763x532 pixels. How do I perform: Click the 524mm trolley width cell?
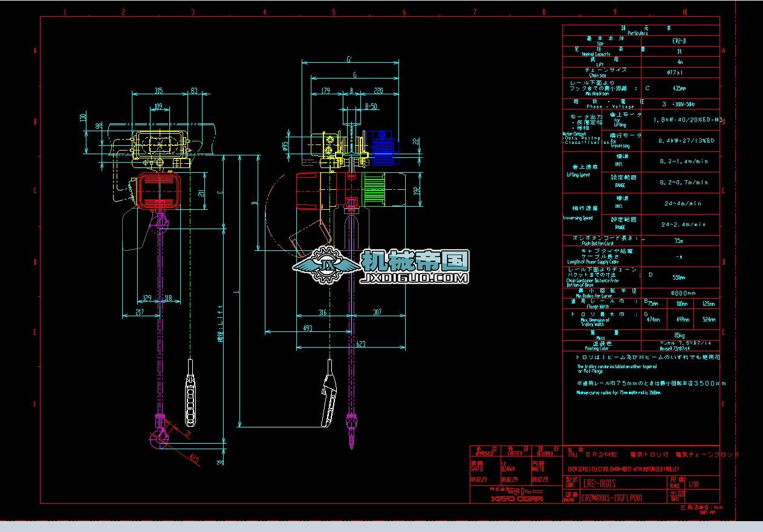click(x=708, y=319)
